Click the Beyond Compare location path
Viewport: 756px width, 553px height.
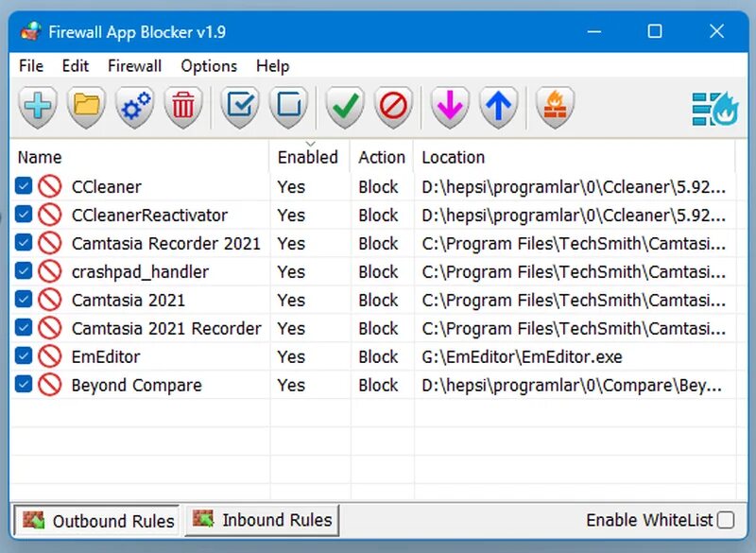572,386
